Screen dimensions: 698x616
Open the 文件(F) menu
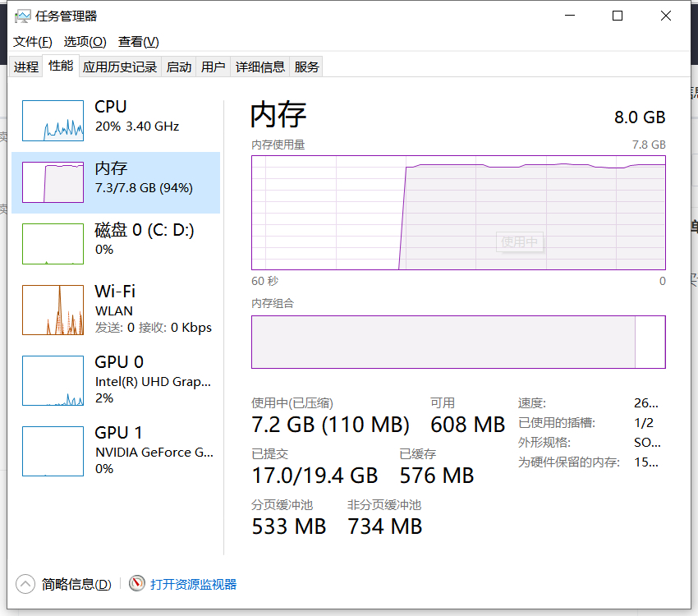click(x=33, y=42)
